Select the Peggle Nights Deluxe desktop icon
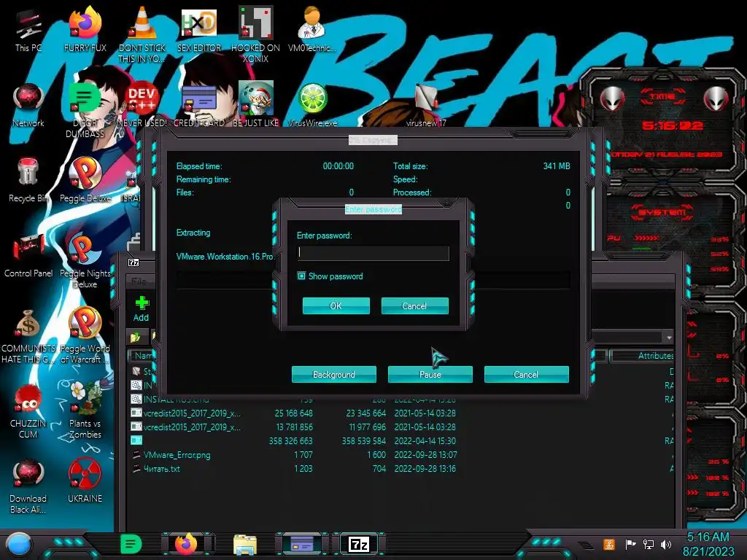747x560 pixels. [85, 261]
